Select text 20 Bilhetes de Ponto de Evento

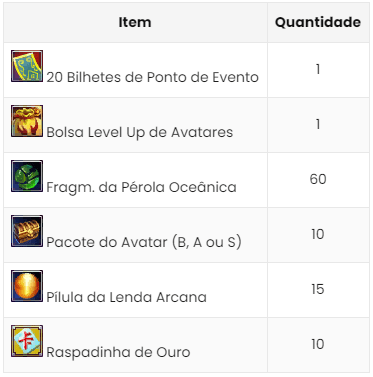(152, 77)
